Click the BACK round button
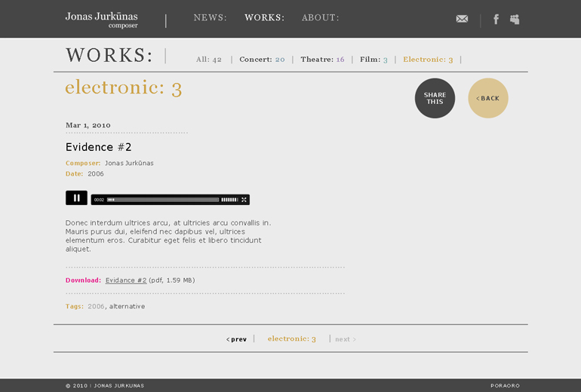 488,98
